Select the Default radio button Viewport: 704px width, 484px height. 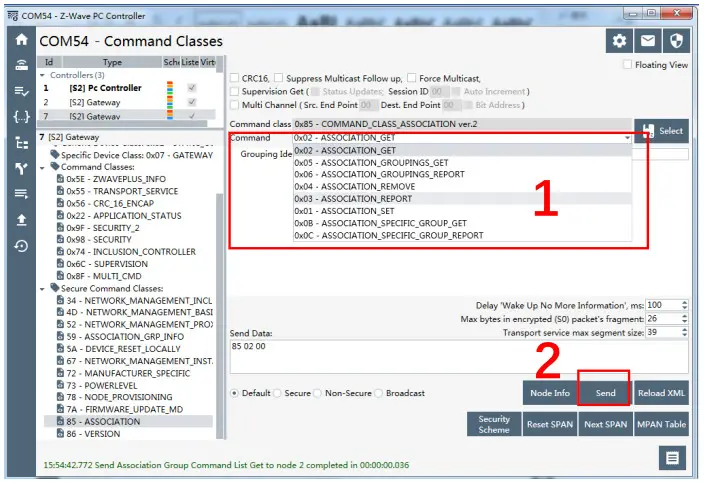[x=234, y=393]
